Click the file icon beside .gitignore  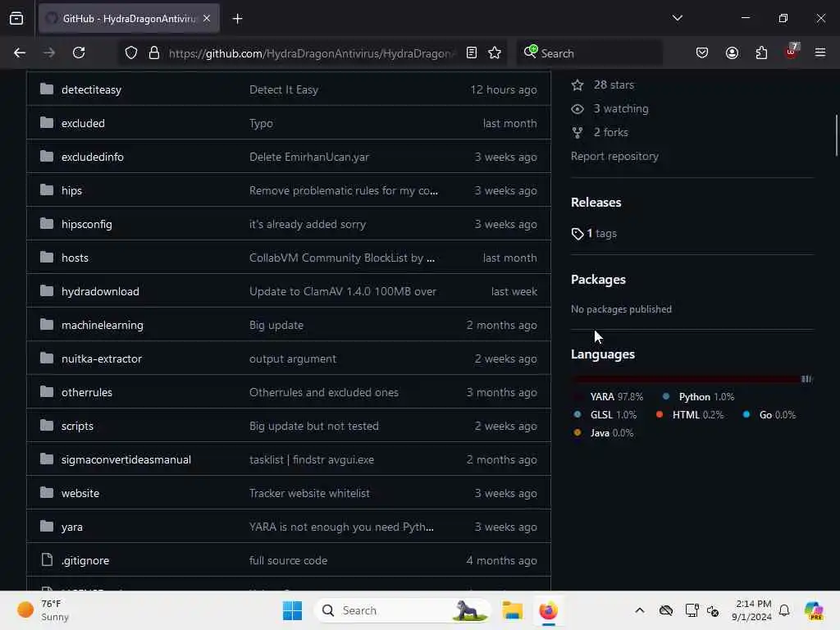tap(47, 559)
